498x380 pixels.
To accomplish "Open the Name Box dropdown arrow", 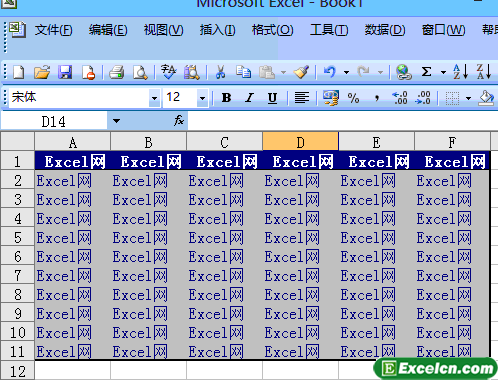I will coord(116,121).
